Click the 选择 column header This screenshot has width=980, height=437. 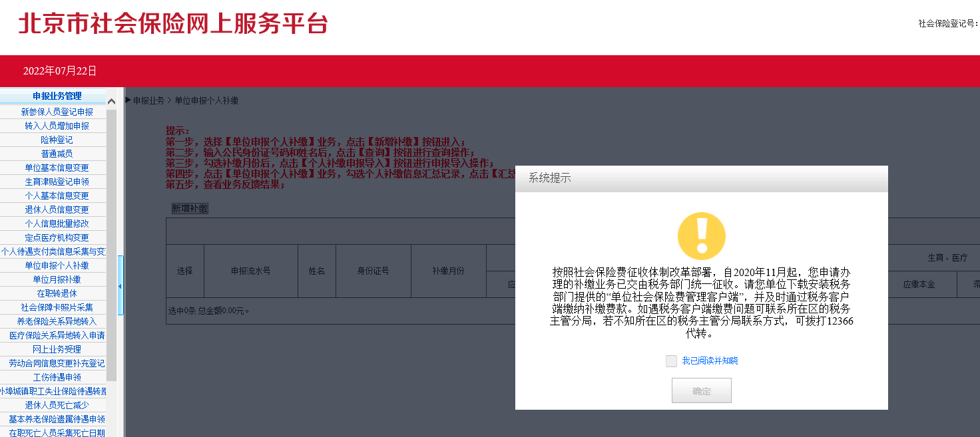point(185,271)
